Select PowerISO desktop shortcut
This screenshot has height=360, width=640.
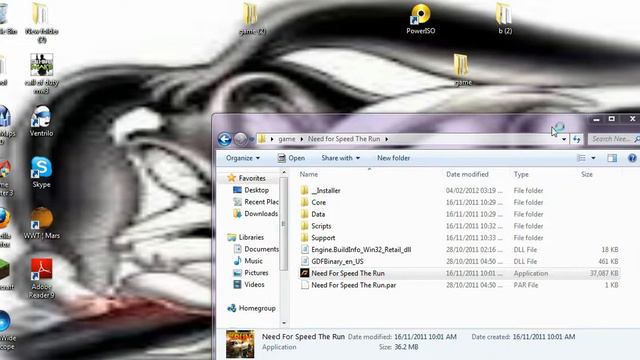click(x=420, y=19)
